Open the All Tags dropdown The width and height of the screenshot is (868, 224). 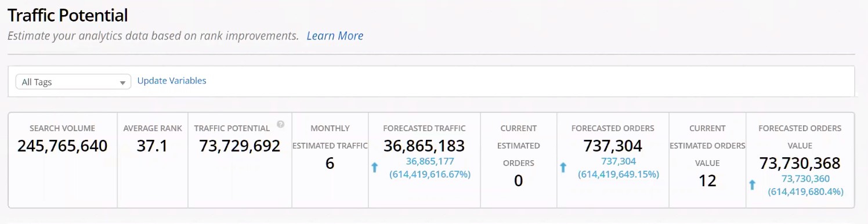73,82
